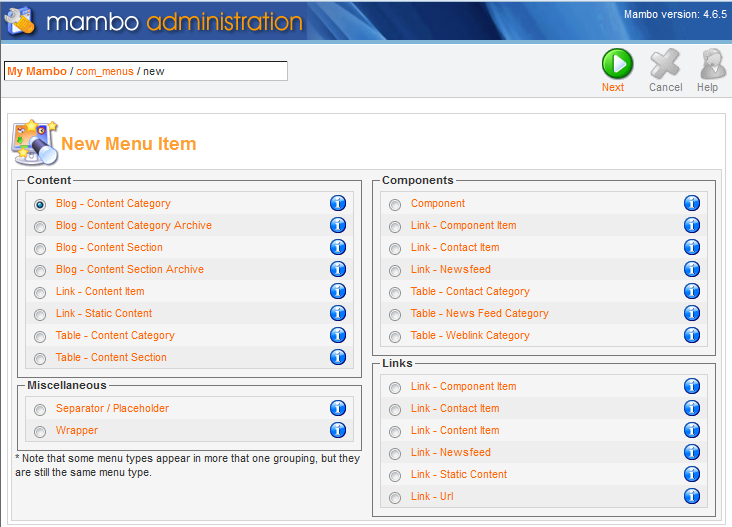Click the com_menus breadcrumb link
The image size is (732, 527).
click(105, 71)
